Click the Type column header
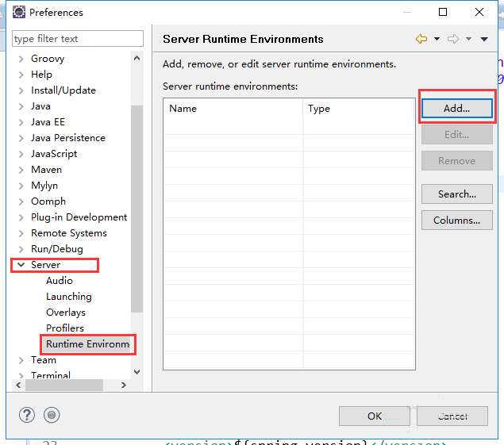 [x=359, y=109]
